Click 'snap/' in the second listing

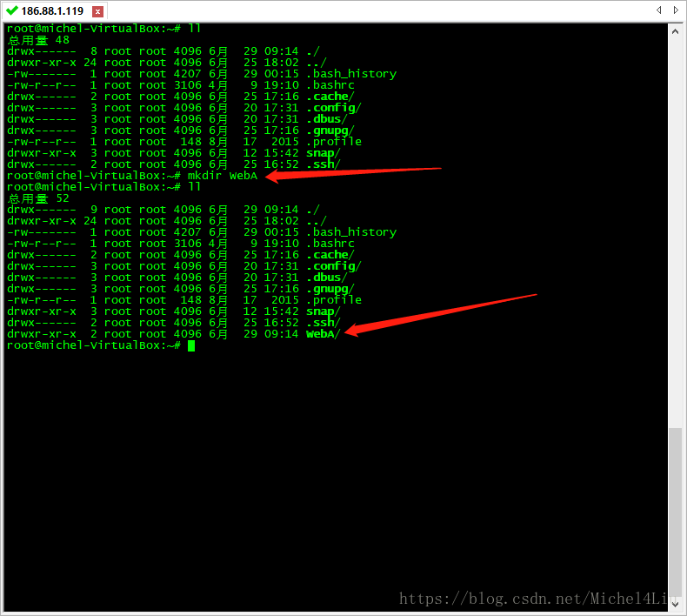[323, 311]
